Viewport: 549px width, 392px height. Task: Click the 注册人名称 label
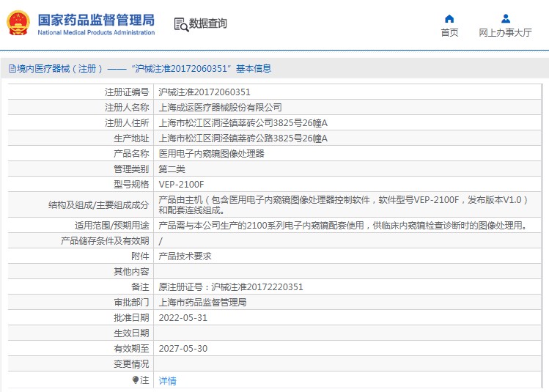click(x=127, y=108)
